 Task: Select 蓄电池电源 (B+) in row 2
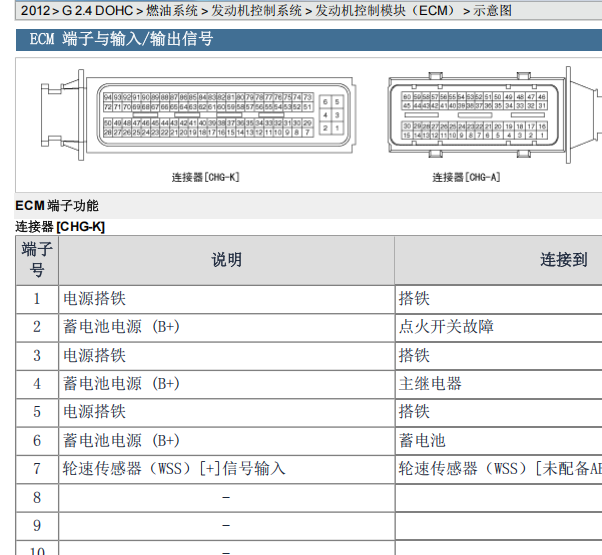click(x=227, y=327)
